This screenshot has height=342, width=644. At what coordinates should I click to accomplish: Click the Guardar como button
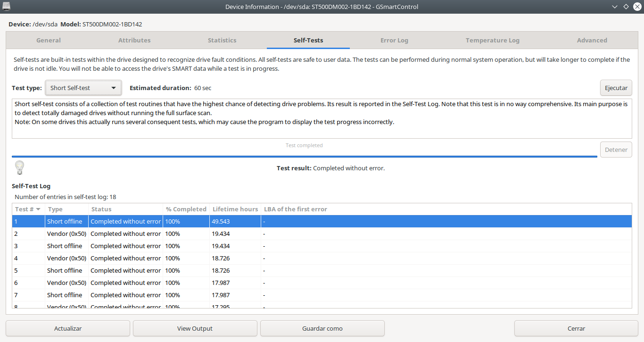[x=322, y=328]
